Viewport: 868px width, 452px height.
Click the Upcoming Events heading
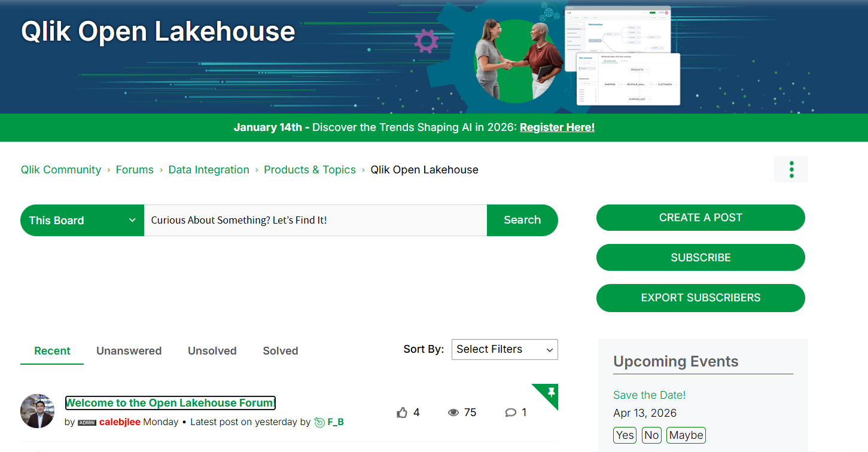(676, 362)
